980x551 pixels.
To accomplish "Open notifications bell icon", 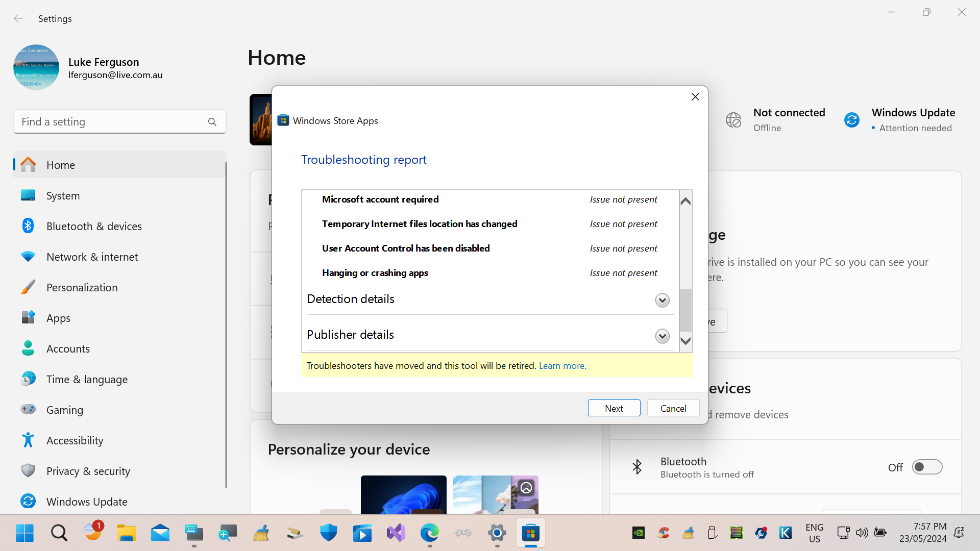I will point(959,533).
